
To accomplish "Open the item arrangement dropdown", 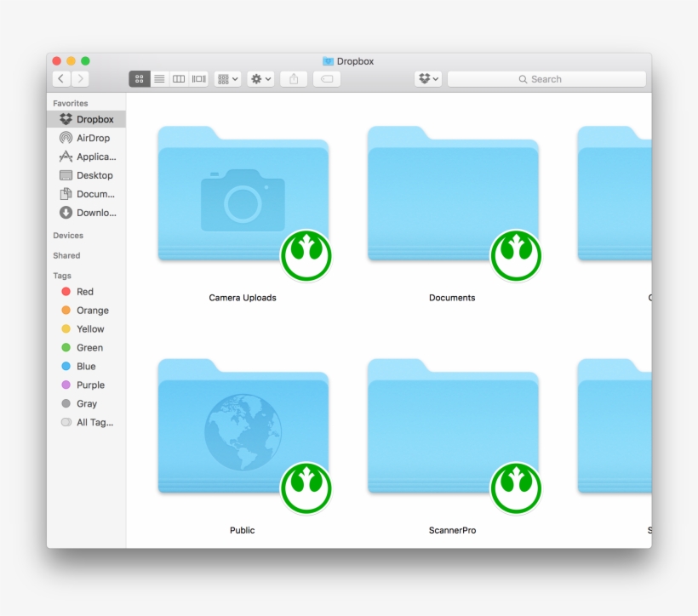I will pyautogui.click(x=228, y=79).
